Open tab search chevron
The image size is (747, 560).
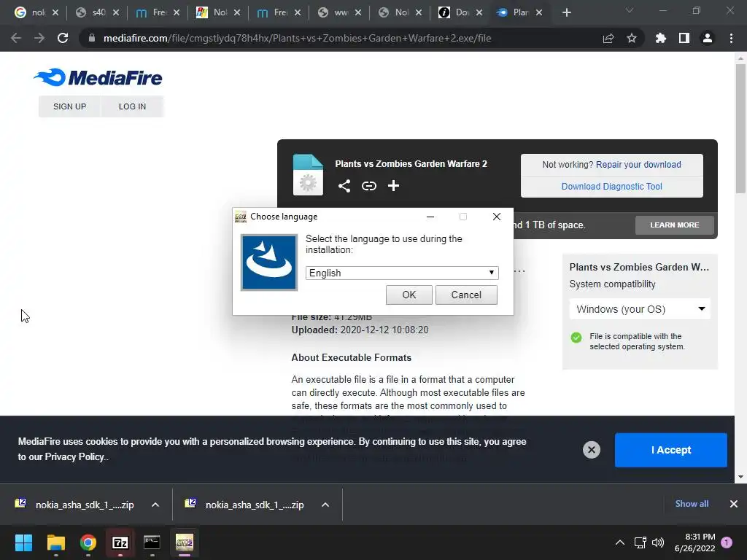[x=630, y=10]
